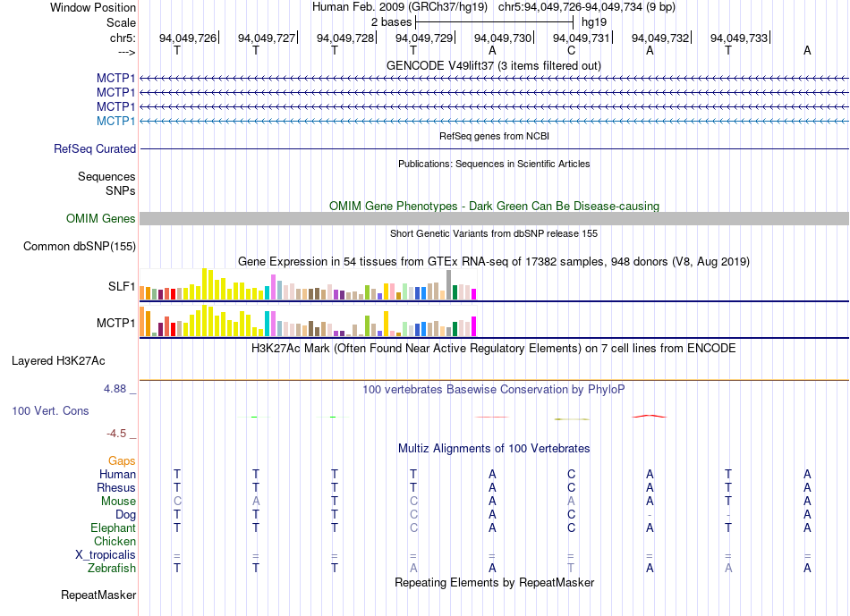Click the H3K27Ac Mark ENCODE title
This screenshot has width=850, height=616.
(493, 349)
